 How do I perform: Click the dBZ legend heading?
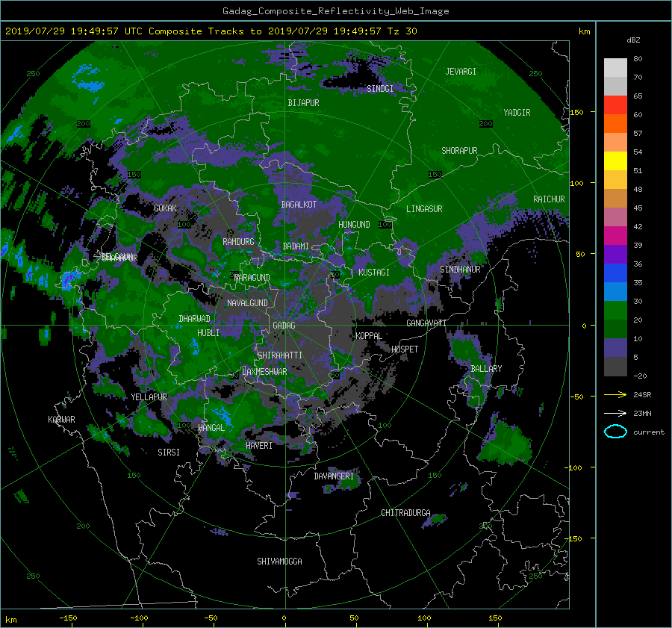tap(633, 40)
